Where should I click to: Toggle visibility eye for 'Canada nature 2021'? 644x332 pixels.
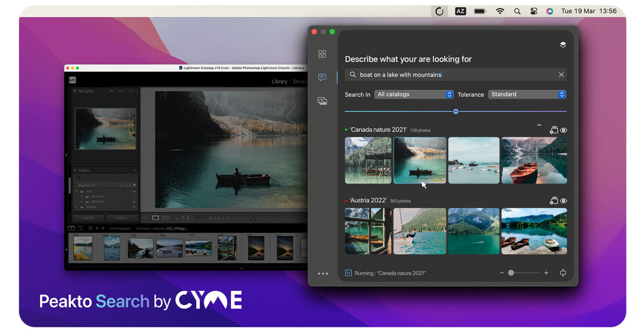point(563,130)
